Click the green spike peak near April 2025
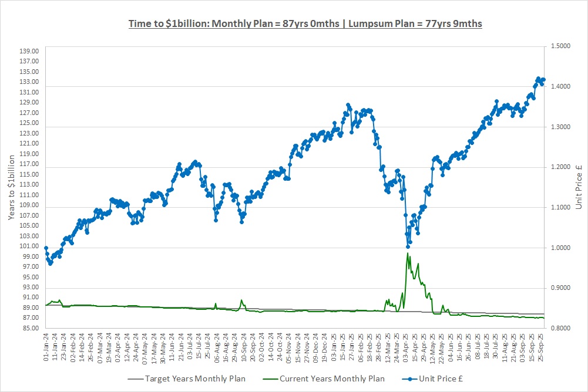Viewport: 588px width, 392px height. tap(407, 254)
